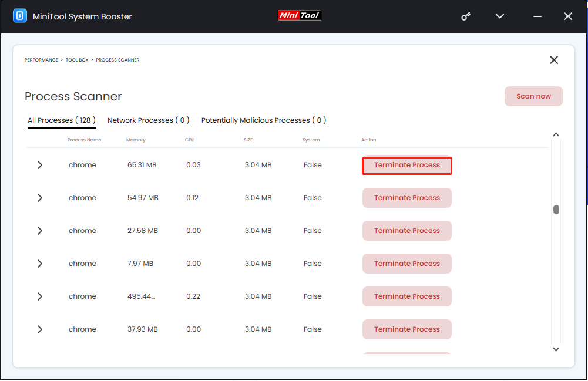Expand the chrome 37.93 MB process row

[40, 329]
